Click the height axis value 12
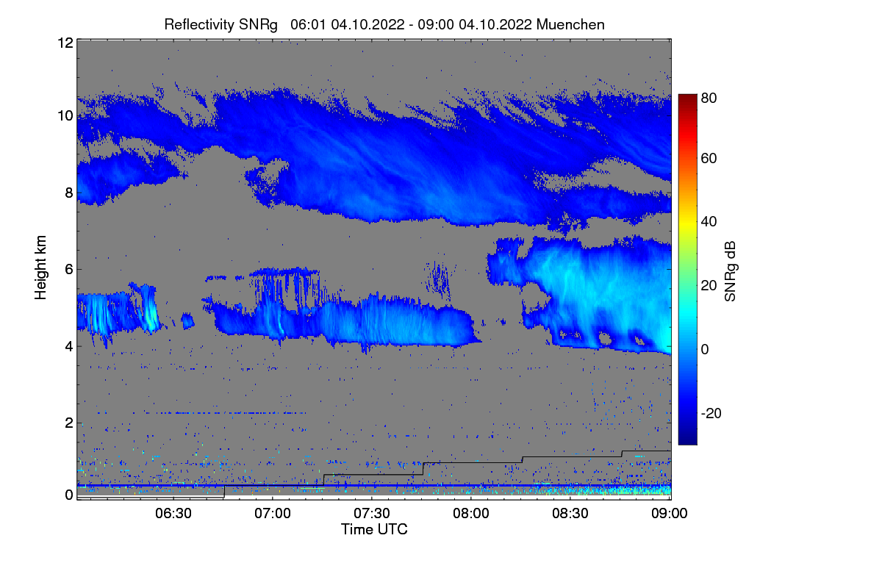Viewport: 882px width, 588px height. (65, 43)
